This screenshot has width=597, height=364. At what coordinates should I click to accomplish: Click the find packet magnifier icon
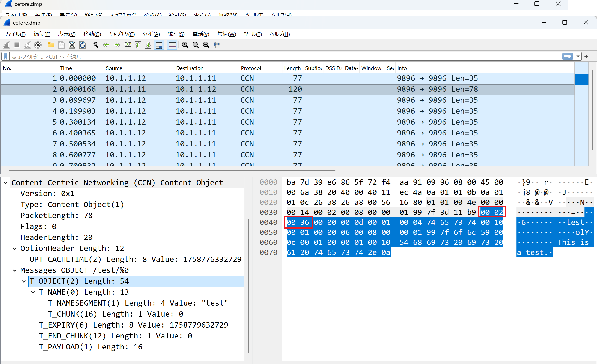(96, 45)
